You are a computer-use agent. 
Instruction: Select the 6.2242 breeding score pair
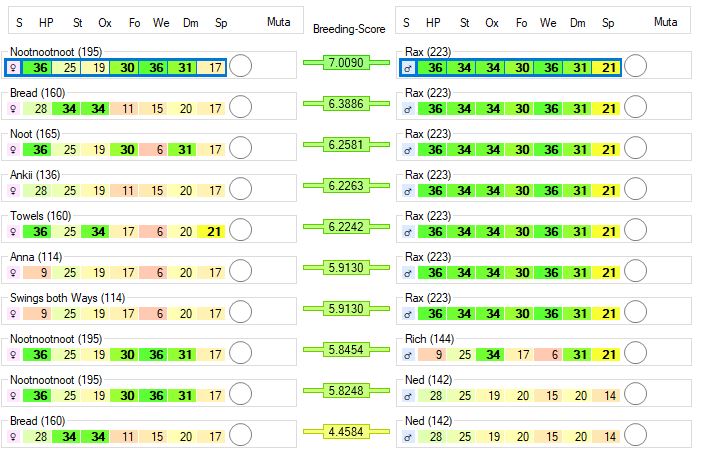tap(346, 226)
